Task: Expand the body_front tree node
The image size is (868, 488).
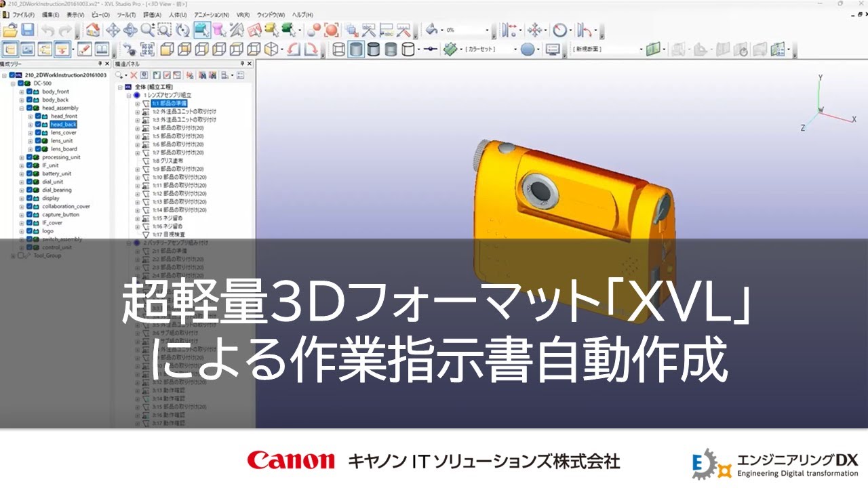Action: 22,91
